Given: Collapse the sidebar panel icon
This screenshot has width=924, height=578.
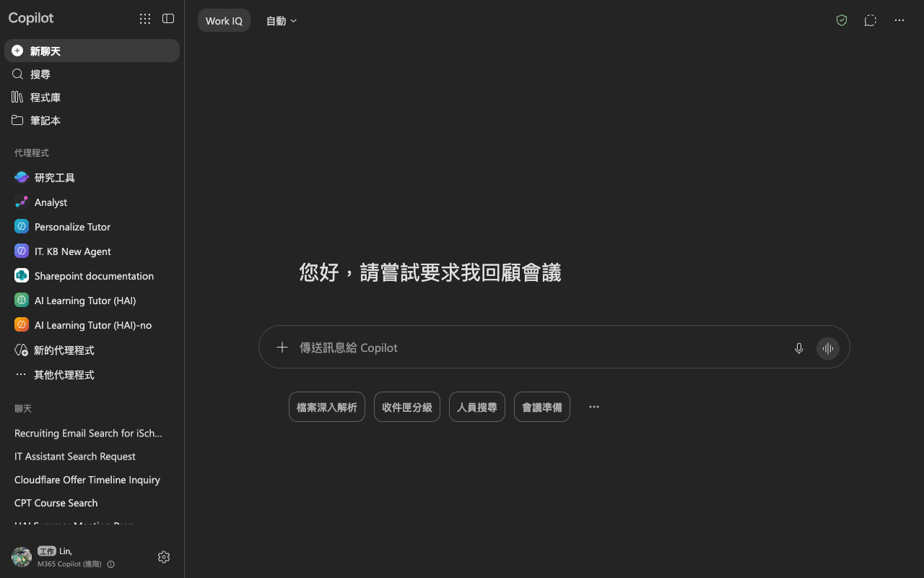Looking at the screenshot, I should [x=168, y=19].
